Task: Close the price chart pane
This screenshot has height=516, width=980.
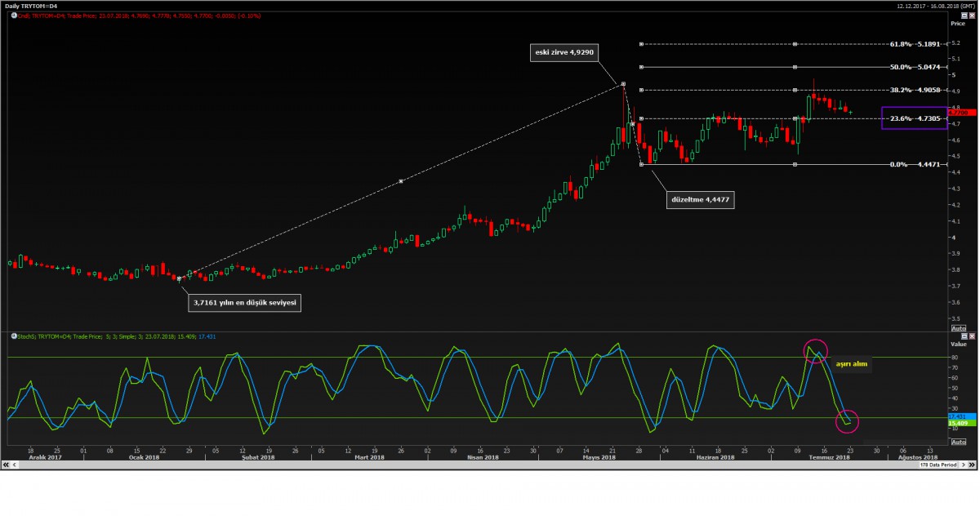Action: [971, 15]
